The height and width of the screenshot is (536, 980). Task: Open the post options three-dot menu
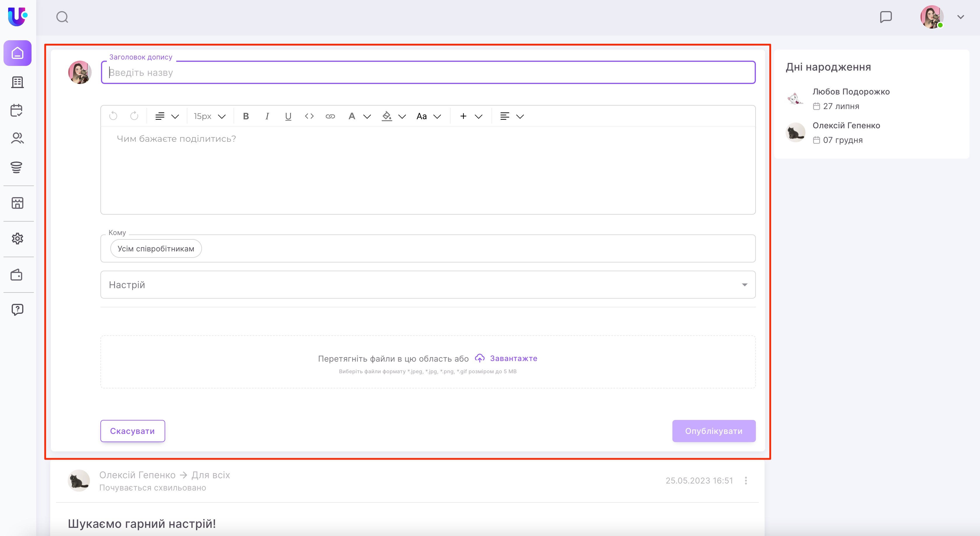746,481
